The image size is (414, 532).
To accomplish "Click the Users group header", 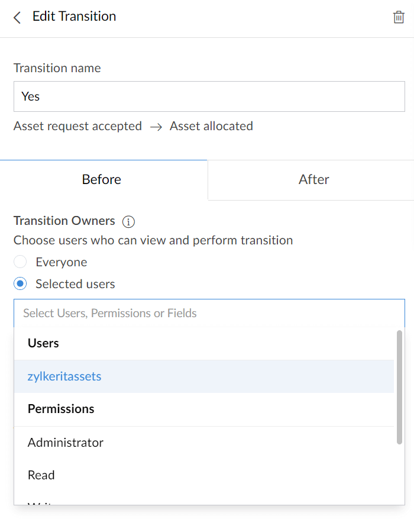I will pyautogui.click(x=43, y=343).
